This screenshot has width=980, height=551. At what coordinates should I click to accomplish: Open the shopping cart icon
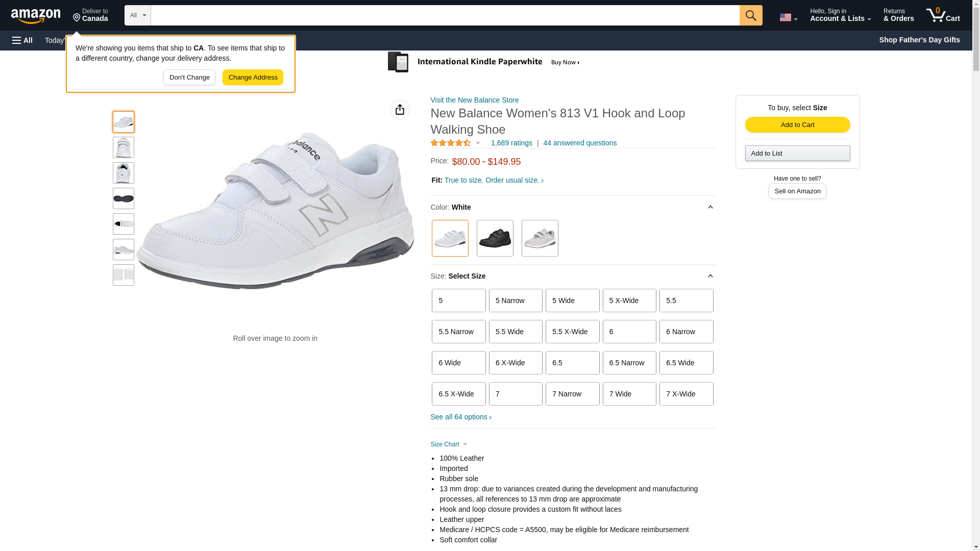coord(942,15)
